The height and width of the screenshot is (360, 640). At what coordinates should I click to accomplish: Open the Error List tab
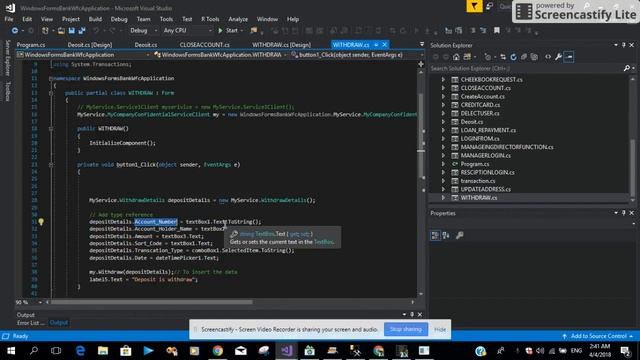(30, 323)
